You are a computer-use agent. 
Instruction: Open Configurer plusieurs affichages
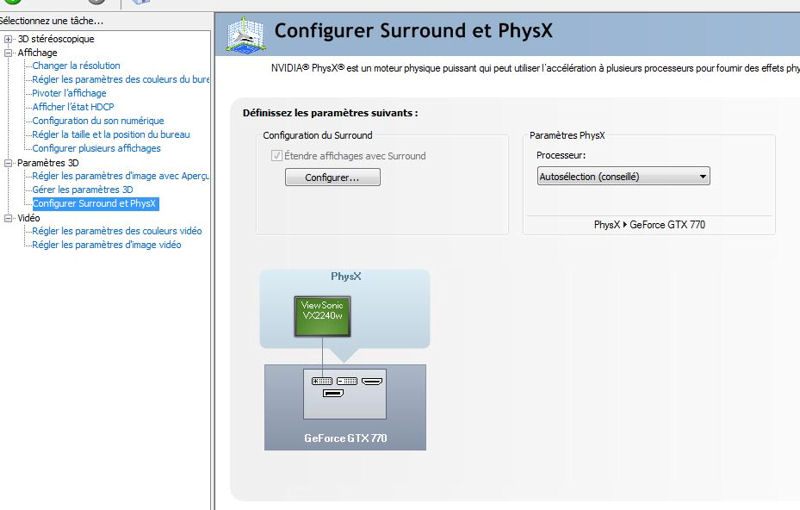[96, 148]
